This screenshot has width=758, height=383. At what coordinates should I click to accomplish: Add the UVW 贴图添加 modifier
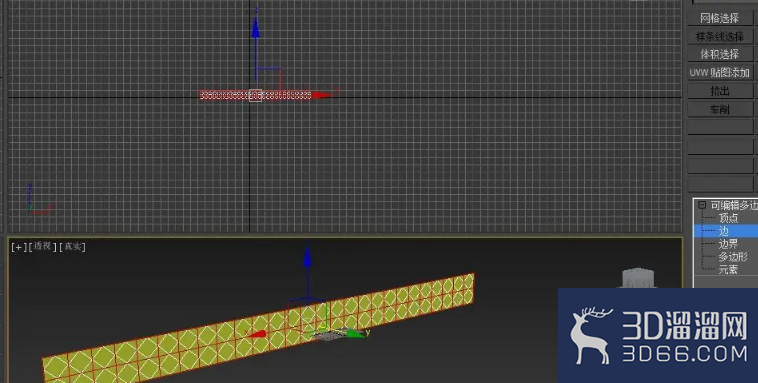pos(720,73)
